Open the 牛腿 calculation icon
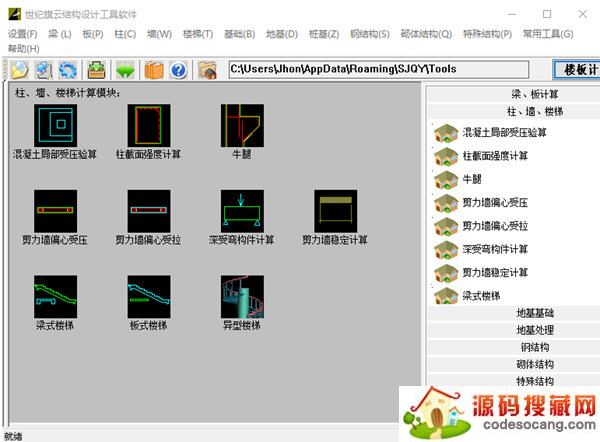The image size is (600, 442). 242,126
